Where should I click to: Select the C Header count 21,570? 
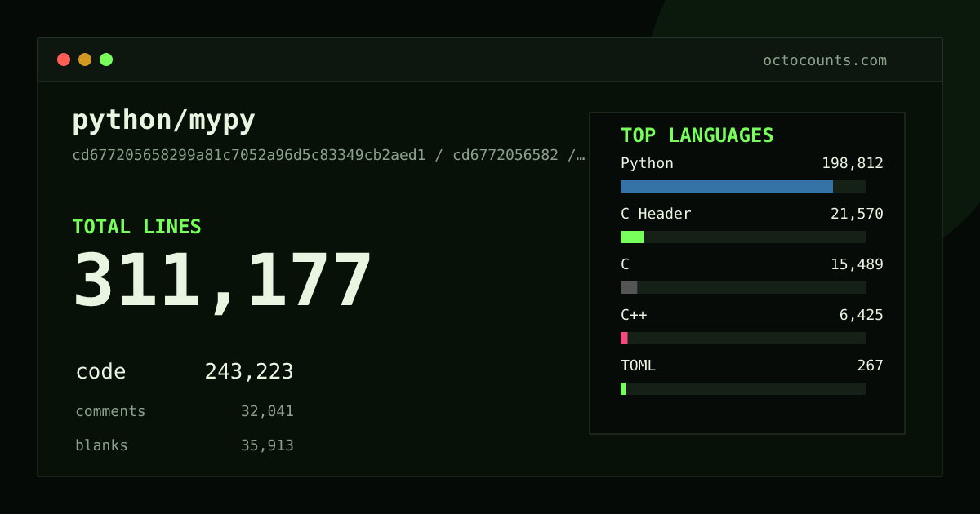point(857,214)
